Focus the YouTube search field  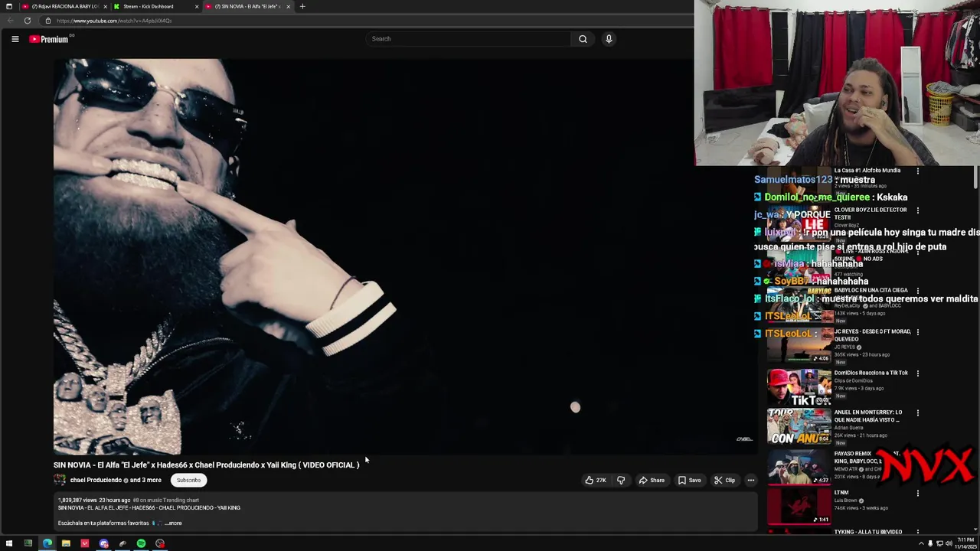point(468,39)
